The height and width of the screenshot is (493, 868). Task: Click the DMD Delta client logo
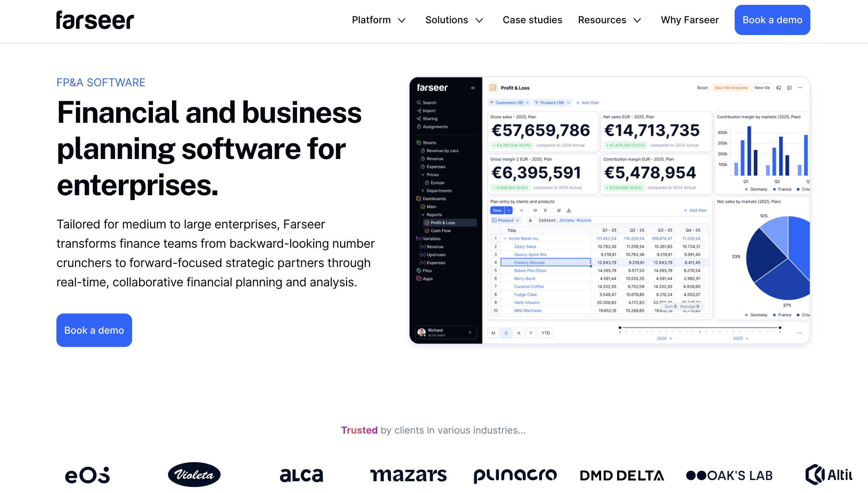(x=622, y=476)
